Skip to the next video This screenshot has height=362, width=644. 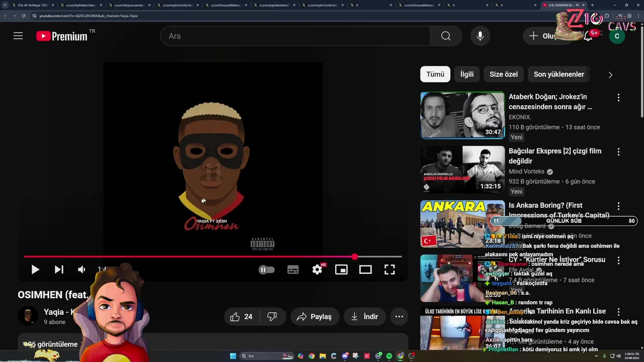[x=59, y=269]
